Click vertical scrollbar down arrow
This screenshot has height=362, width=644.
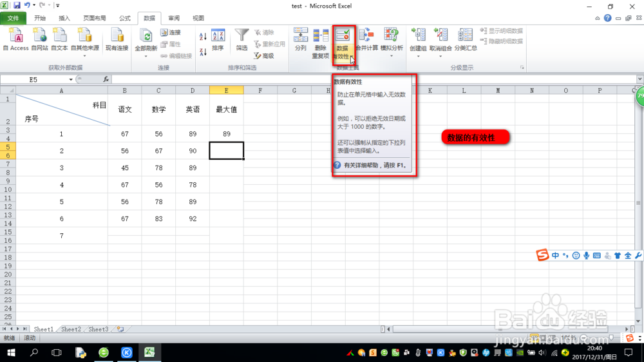click(638, 321)
